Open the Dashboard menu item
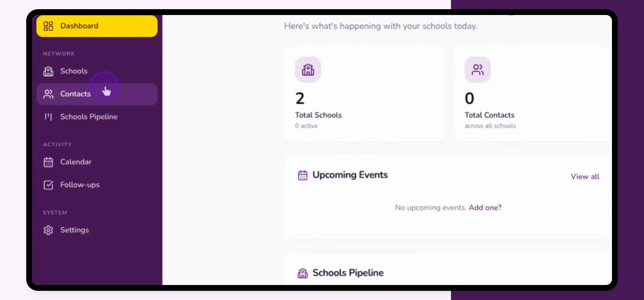The height and width of the screenshot is (300, 644). click(79, 26)
